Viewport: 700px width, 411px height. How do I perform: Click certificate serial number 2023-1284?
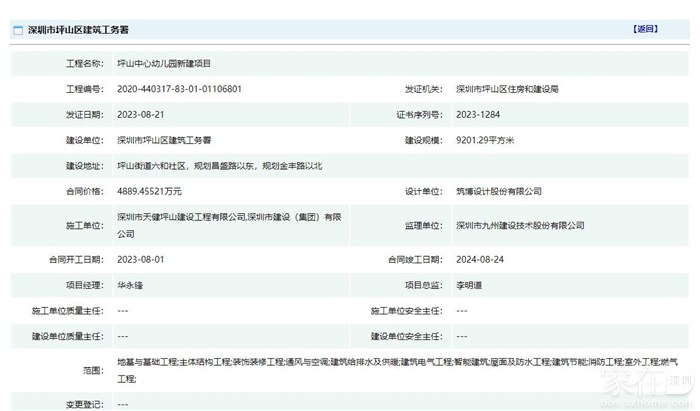[478, 115]
